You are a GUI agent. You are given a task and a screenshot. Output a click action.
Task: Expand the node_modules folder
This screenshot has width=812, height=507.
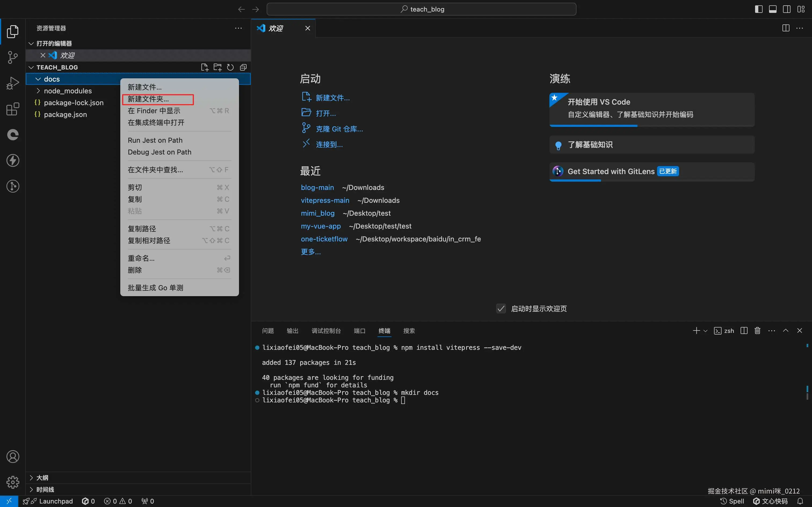point(67,91)
